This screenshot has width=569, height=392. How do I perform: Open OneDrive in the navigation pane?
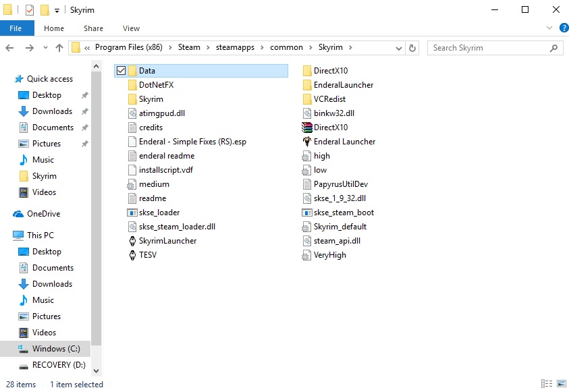[43, 214]
